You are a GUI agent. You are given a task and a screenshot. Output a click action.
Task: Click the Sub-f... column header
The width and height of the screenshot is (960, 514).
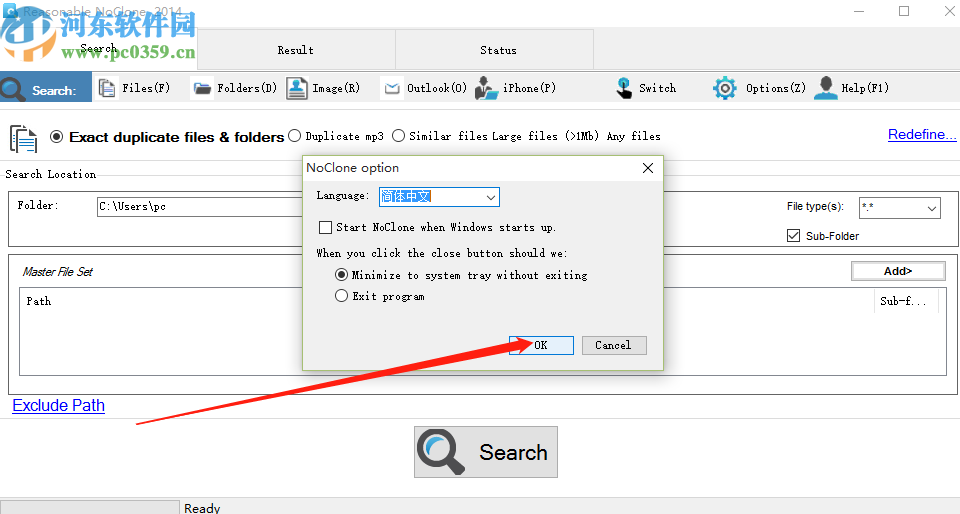[x=906, y=301]
